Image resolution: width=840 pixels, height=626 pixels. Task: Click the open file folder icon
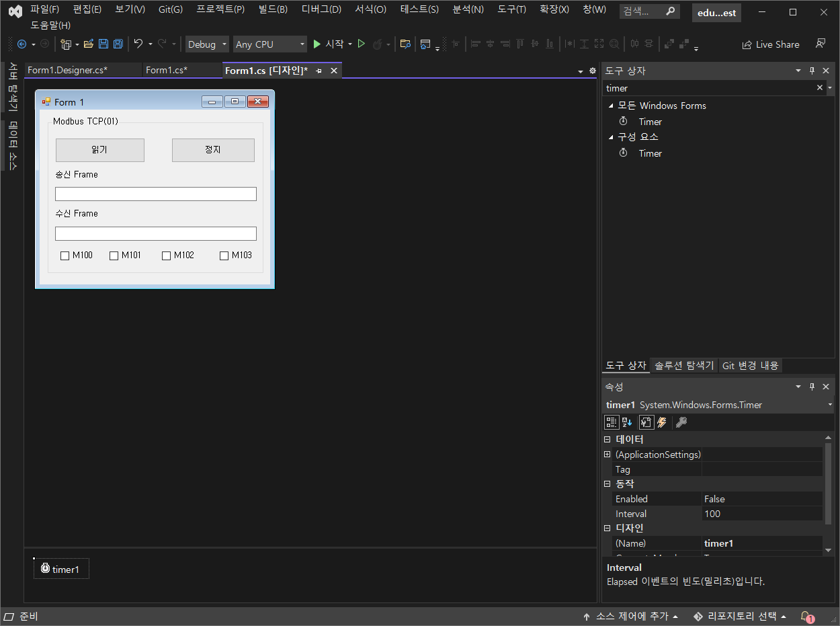(88, 44)
